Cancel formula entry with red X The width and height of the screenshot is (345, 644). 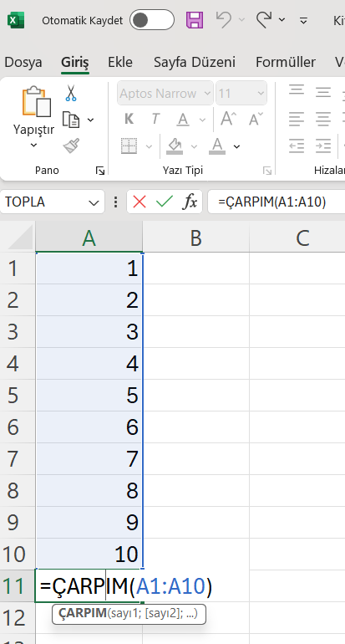pos(140,202)
